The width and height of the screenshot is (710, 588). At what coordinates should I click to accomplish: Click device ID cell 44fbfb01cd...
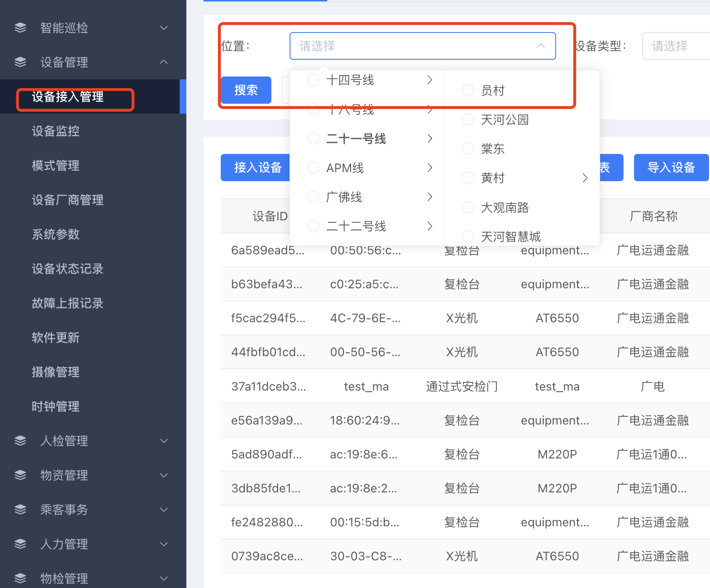268,352
